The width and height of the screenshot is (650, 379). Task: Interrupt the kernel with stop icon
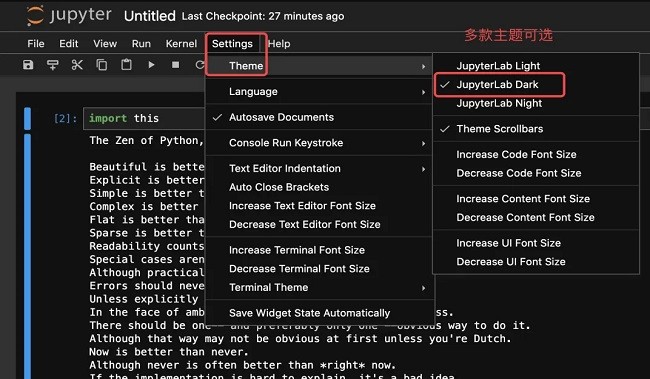click(176, 65)
